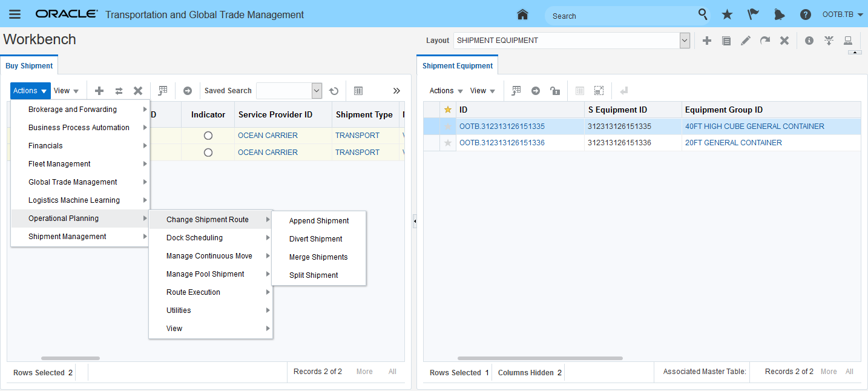Open the Saved Search dropdown
This screenshot has width=868, height=391.
coord(317,91)
